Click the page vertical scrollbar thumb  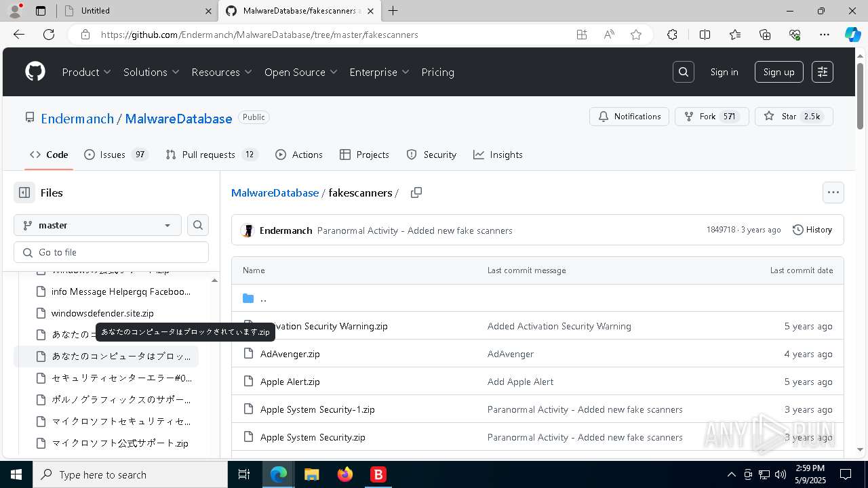click(861, 96)
